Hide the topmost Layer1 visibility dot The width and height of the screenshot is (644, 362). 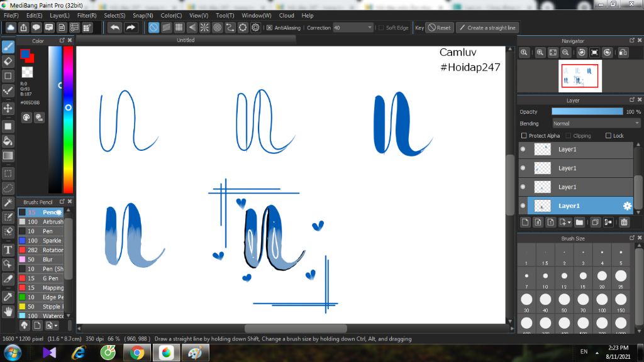coord(523,150)
